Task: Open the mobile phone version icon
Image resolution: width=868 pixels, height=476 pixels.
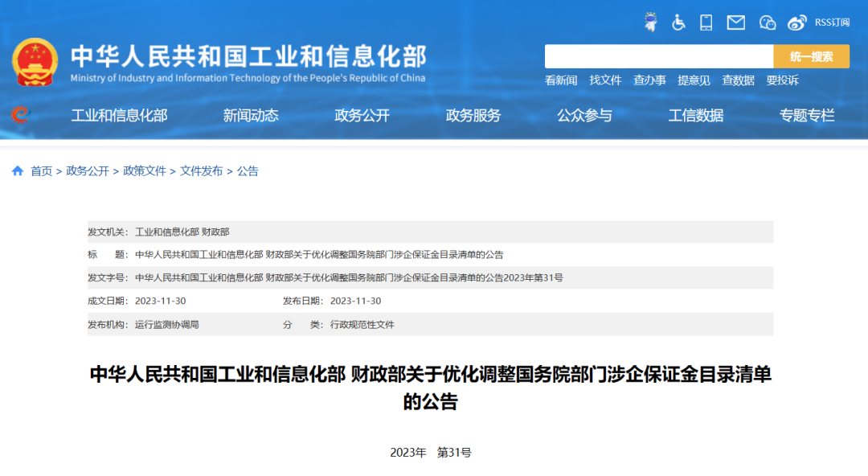Action: 706,23
